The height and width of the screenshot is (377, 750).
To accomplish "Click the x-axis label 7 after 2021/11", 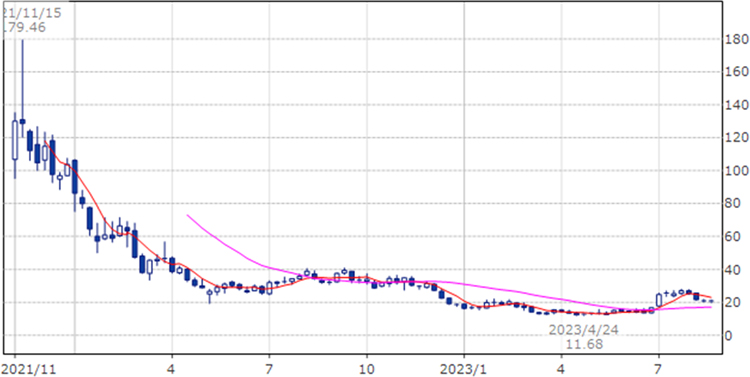I will click(269, 369).
